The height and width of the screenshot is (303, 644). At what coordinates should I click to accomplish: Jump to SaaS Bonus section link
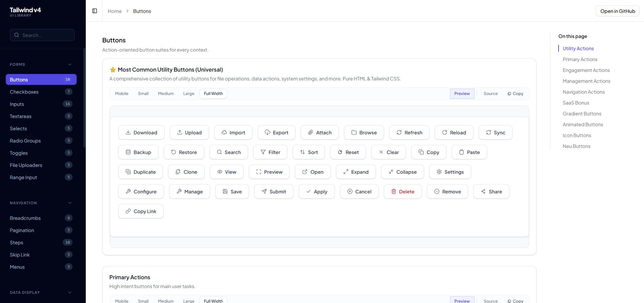(576, 103)
